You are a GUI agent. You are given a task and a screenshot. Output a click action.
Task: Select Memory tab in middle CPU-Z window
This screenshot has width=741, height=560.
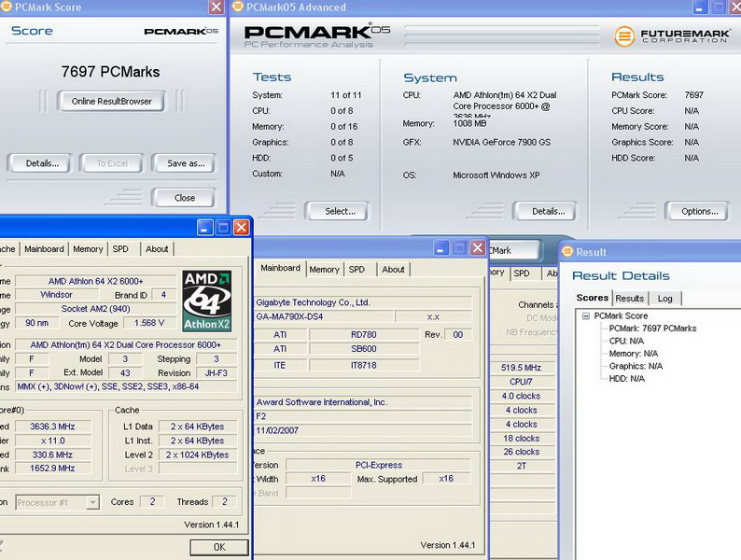click(x=324, y=270)
